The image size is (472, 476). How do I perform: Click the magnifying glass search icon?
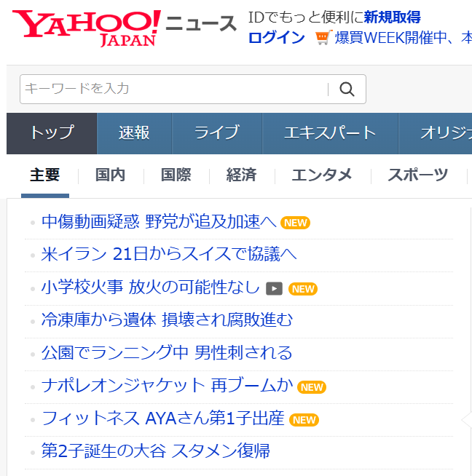coord(347,90)
